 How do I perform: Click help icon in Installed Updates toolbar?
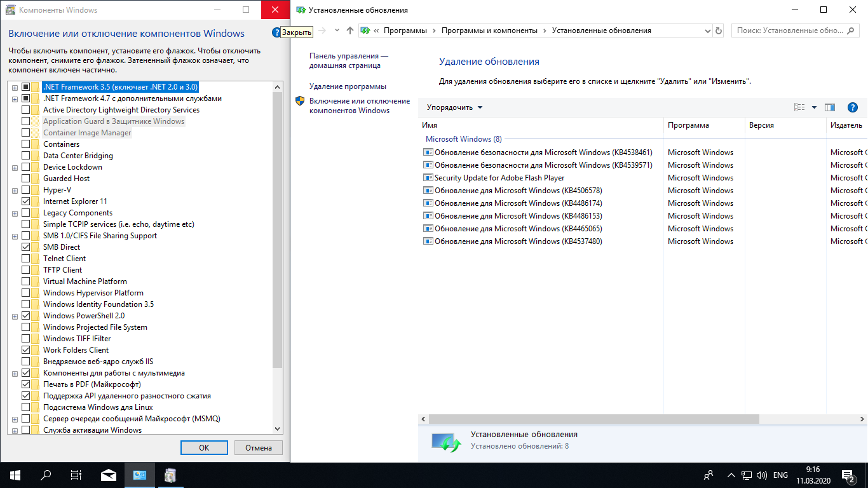[x=853, y=107]
